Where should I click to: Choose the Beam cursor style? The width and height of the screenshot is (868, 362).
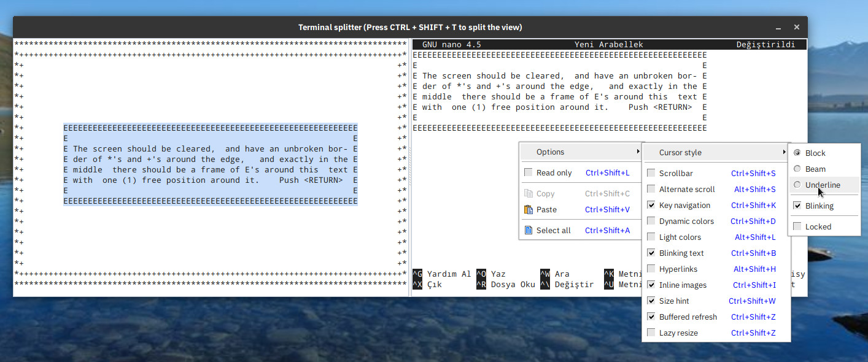pyautogui.click(x=797, y=169)
